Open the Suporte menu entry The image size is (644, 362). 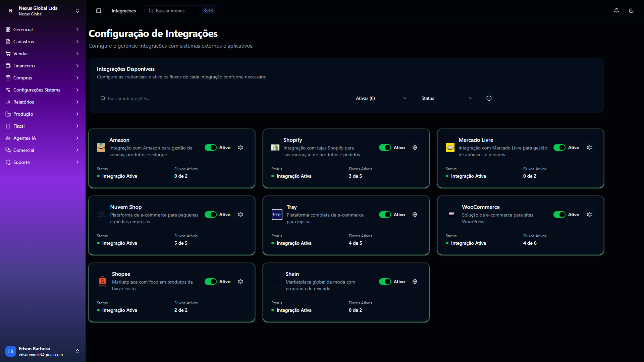pyautogui.click(x=43, y=162)
